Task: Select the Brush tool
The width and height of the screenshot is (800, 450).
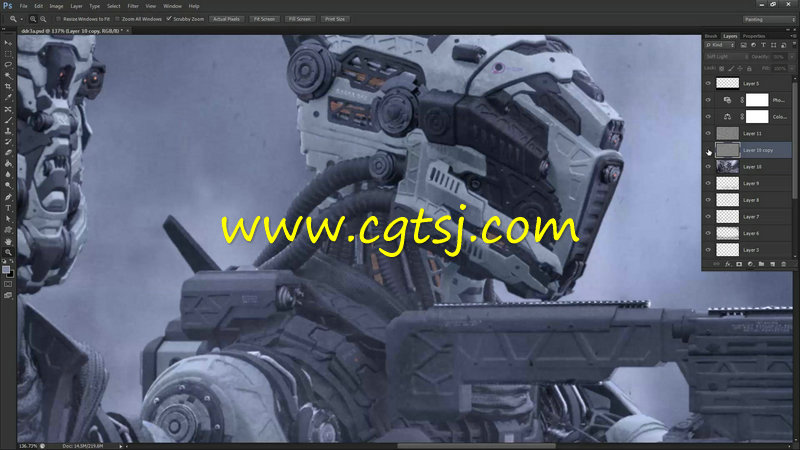Action: [8, 120]
